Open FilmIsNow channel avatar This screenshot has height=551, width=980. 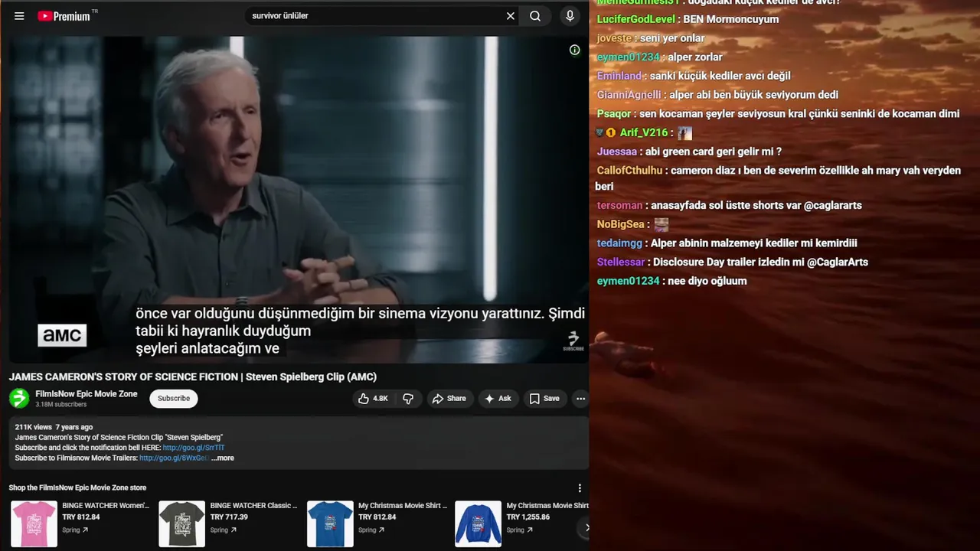pos(19,398)
